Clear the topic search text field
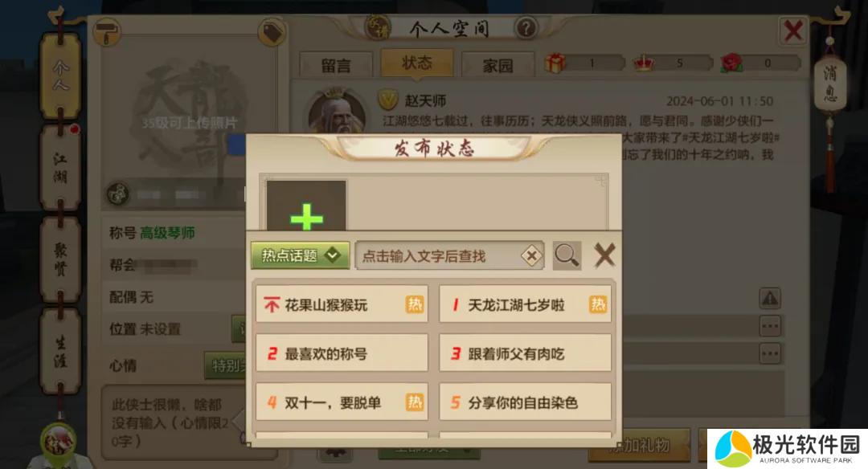Image resolution: width=868 pixels, height=469 pixels. tap(531, 255)
